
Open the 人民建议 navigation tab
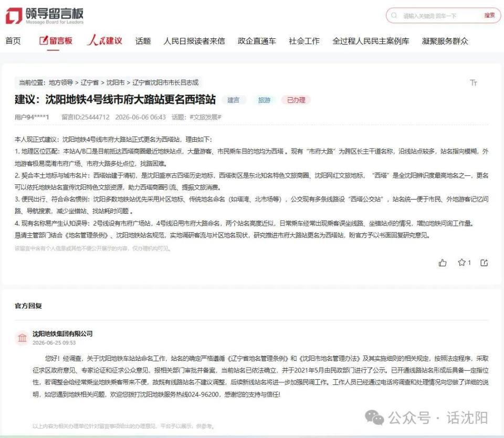[x=104, y=40]
